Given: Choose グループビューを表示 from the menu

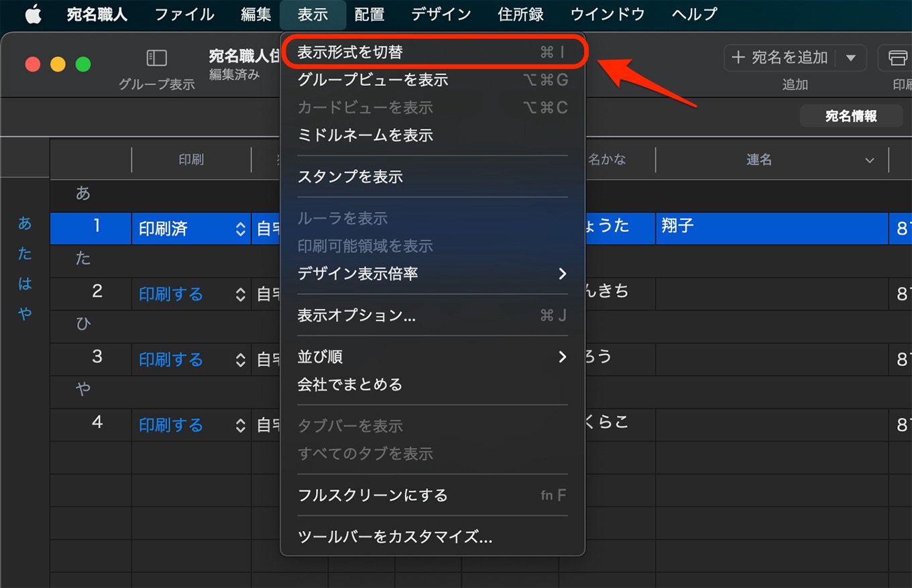Looking at the screenshot, I should click(x=433, y=80).
